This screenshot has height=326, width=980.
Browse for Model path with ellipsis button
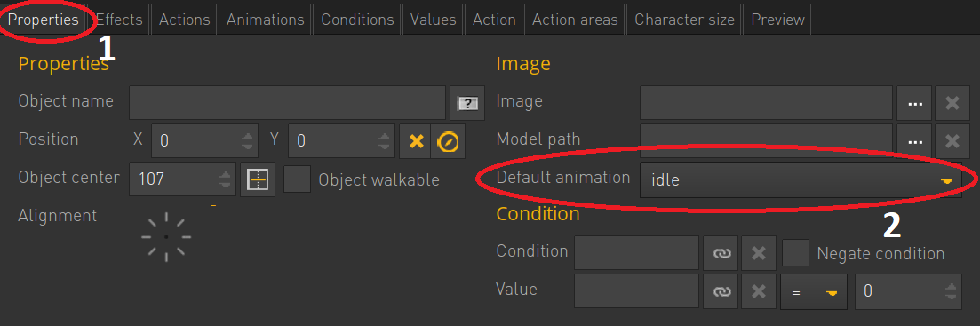(915, 141)
